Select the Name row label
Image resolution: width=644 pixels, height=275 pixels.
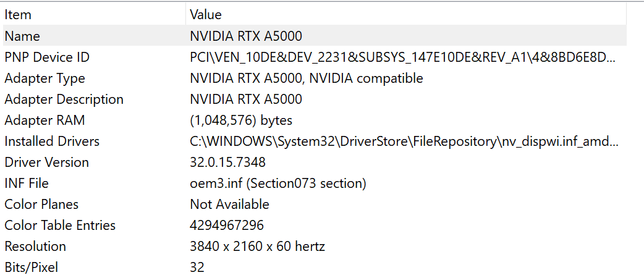coord(22,36)
